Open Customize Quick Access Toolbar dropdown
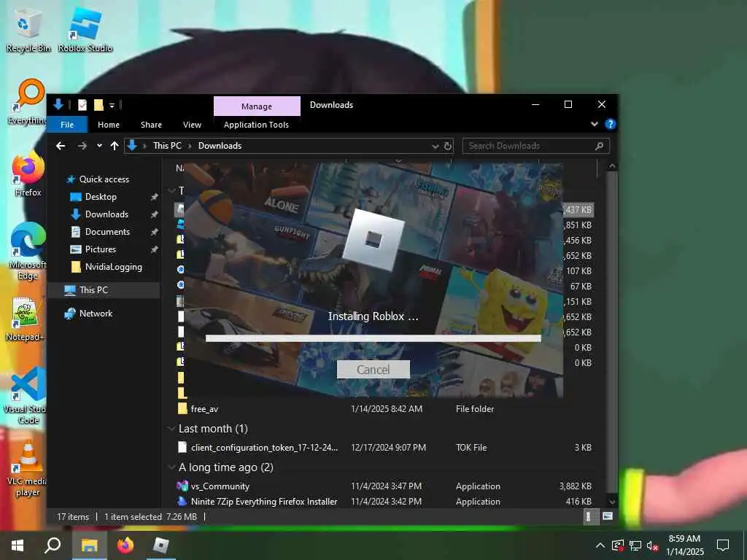Screen dimensions: 747x560 pyautogui.click(x=112, y=105)
